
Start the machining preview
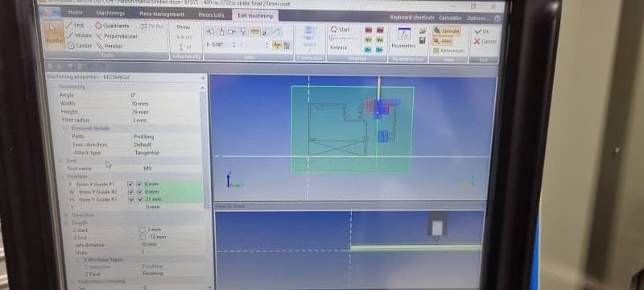pyautogui.click(x=341, y=29)
